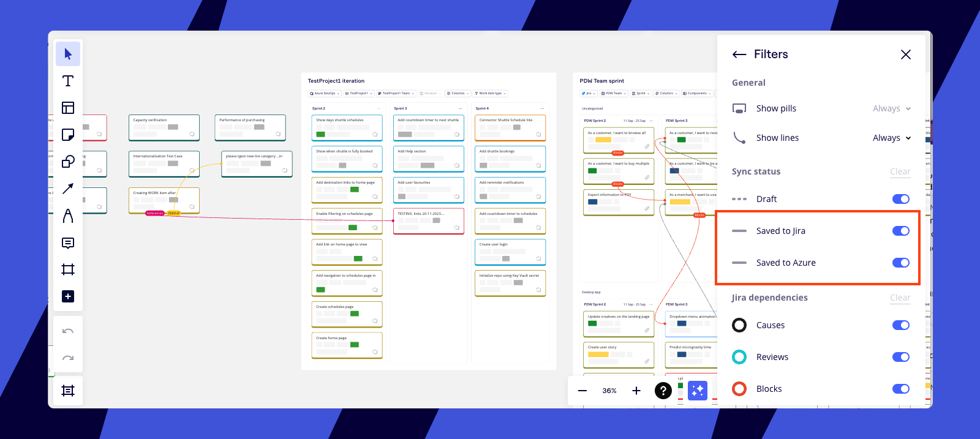Select the connection line arrow tool
This screenshot has width=980, height=439.
(68, 189)
